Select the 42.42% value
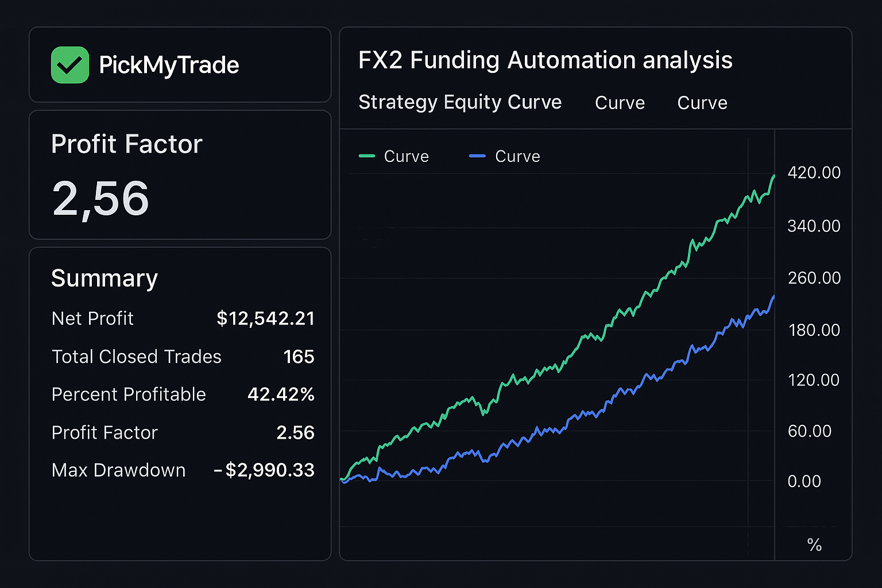The image size is (882, 588). [281, 394]
